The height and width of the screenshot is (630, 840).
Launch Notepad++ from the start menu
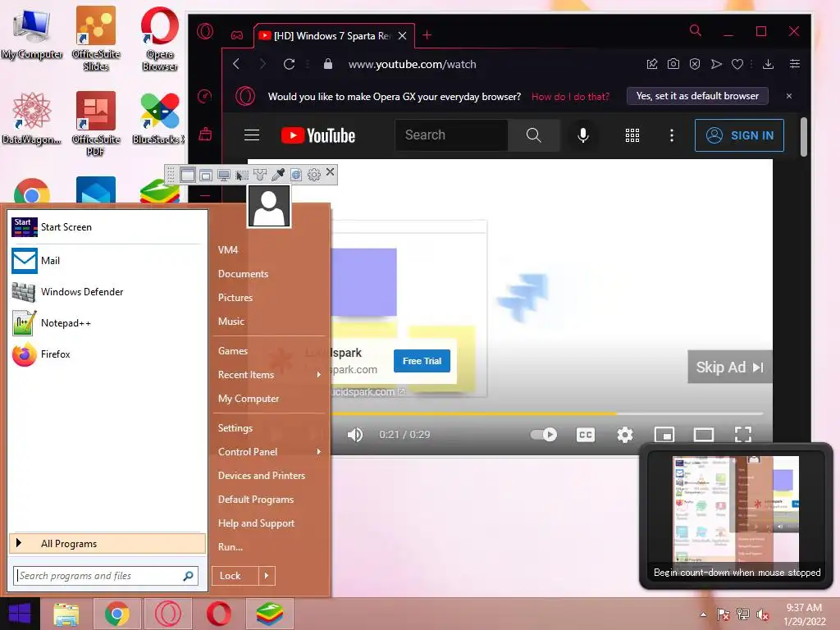pos(107,323)
